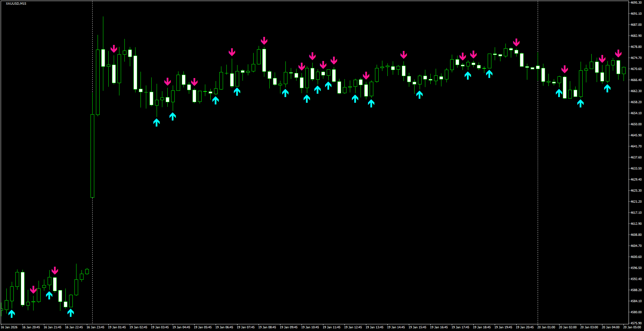Click the 19 Jan 17:45 time label
The image size is (644, 331).
[x=460, y=327]
